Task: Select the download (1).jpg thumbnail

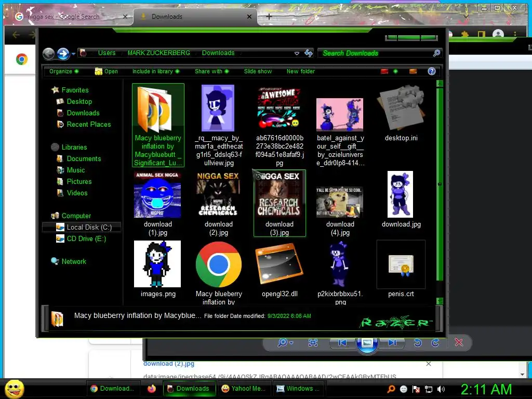Action: (158, 204)
